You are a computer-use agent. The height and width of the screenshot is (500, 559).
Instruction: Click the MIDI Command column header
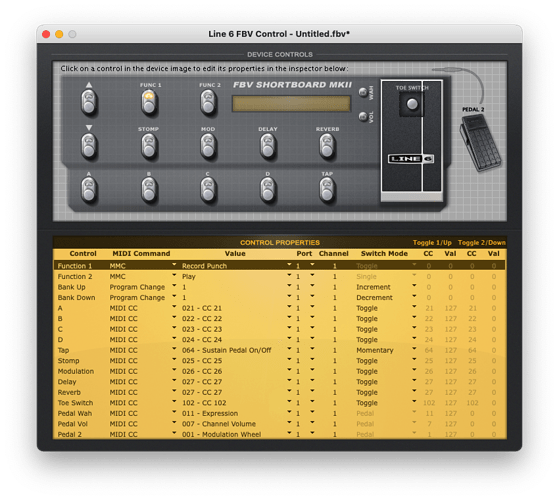click(141, 254)
